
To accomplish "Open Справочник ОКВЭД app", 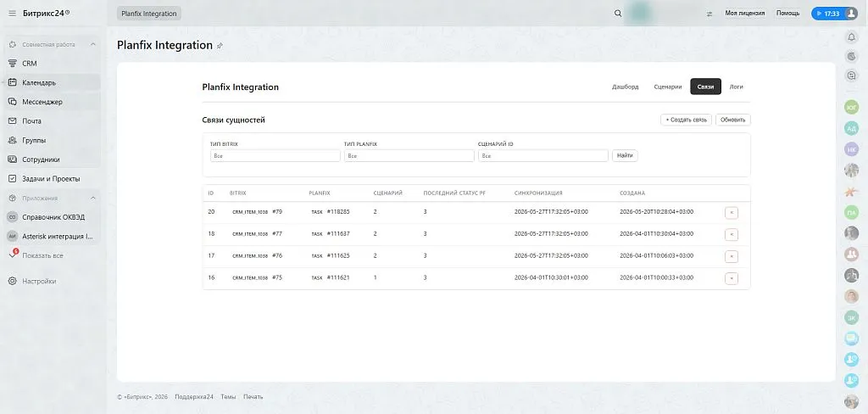I will click(53, 217).
